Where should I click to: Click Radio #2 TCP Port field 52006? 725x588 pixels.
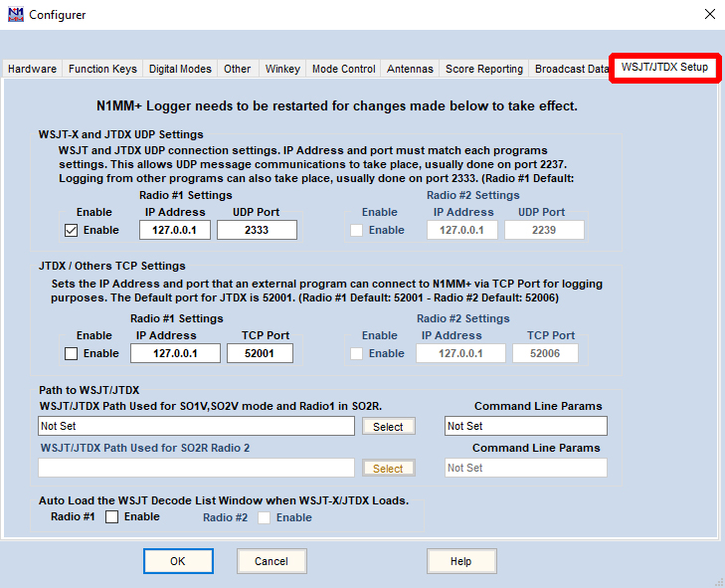[x=545, y=353]
